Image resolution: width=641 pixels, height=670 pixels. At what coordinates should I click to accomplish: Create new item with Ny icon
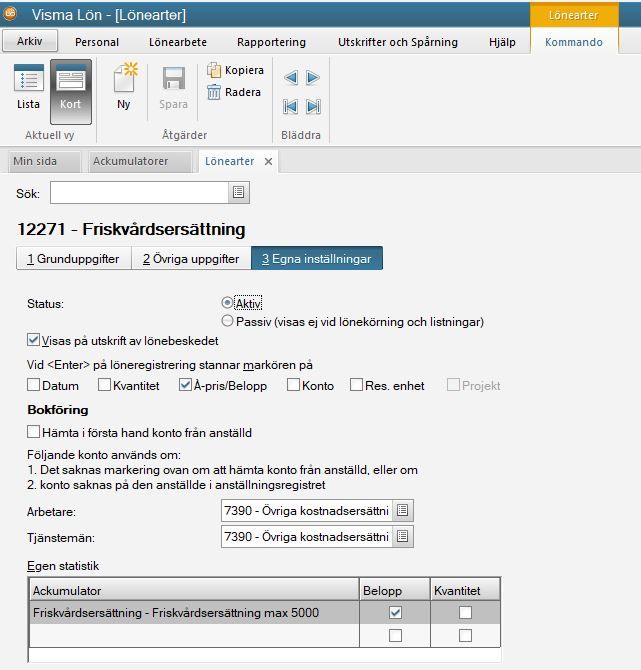tap(124, 86)
